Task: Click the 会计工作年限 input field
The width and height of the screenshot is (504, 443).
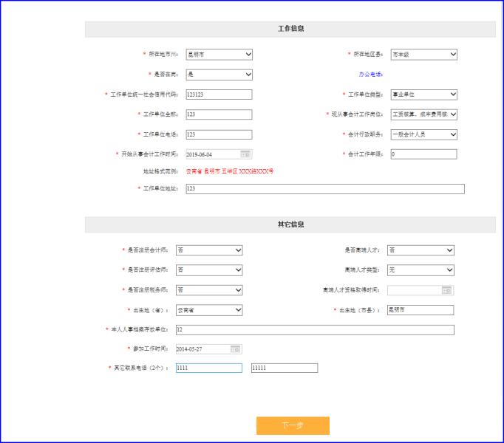Action: coord(423,154)
